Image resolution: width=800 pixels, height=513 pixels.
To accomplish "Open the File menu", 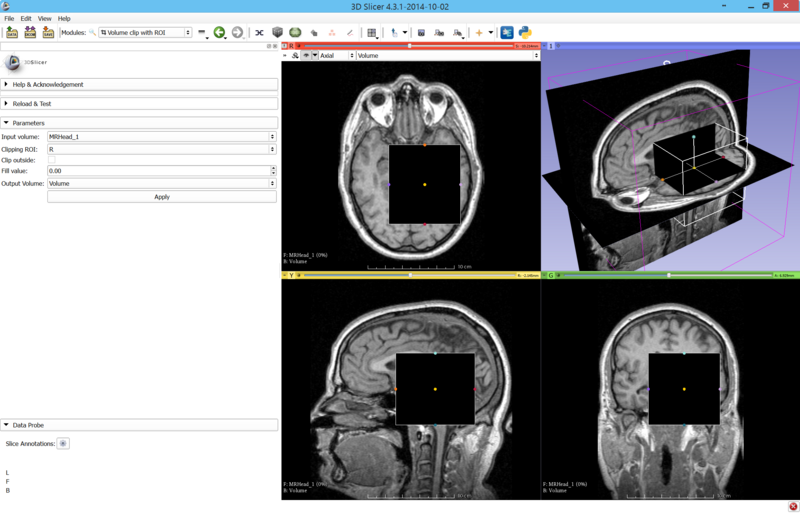I will pos(9,18).
